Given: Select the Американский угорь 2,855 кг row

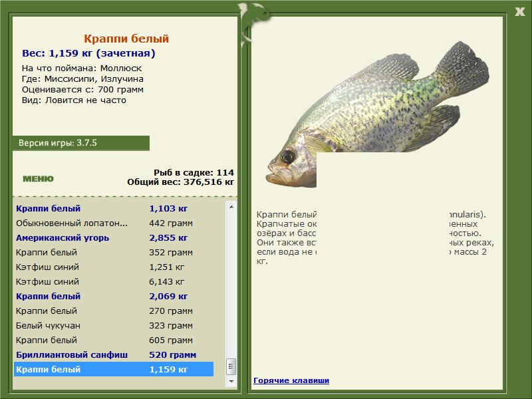Looking at the screenshot, I should pyautogui.click(x=114, y=238).
